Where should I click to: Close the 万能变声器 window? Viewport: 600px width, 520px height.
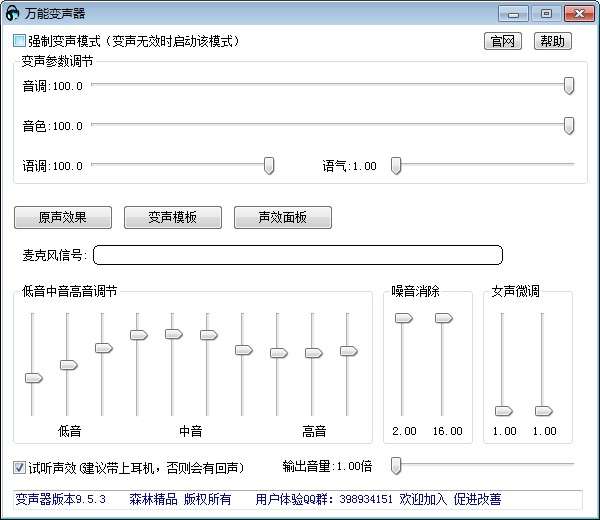(579, 14)
